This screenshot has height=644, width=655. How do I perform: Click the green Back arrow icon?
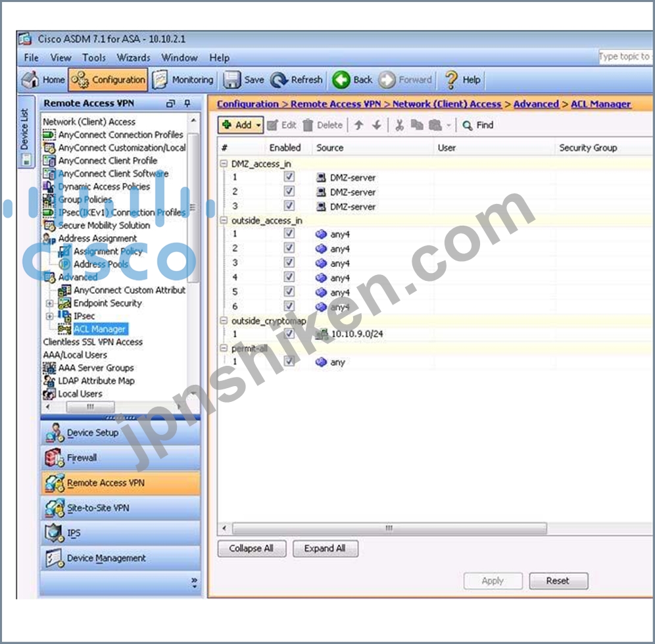pyautogui.click(x=341, y=80)
